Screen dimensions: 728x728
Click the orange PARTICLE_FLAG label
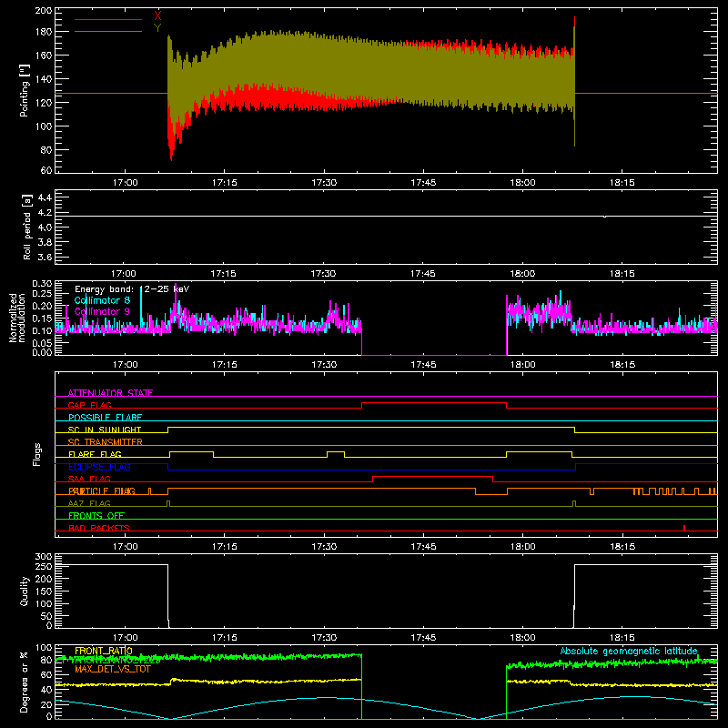(102, 490)
